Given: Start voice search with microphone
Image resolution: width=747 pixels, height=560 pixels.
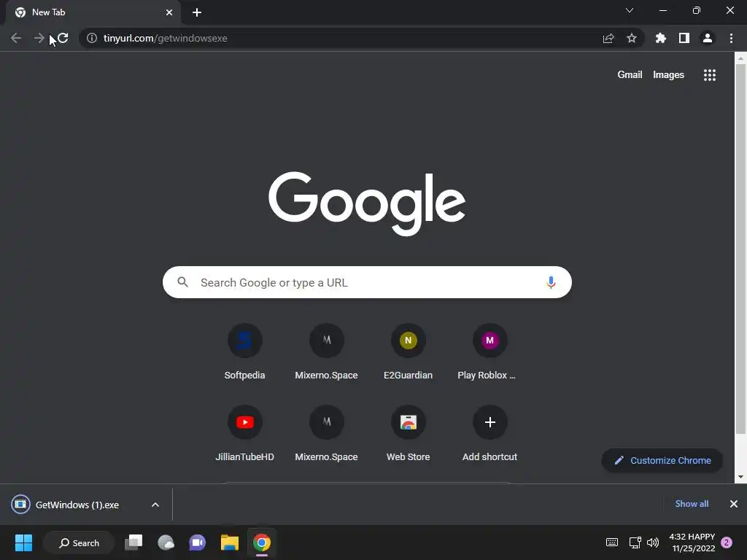Looking at the screenshot, I should pyautogui.click(x=551, y=282).
